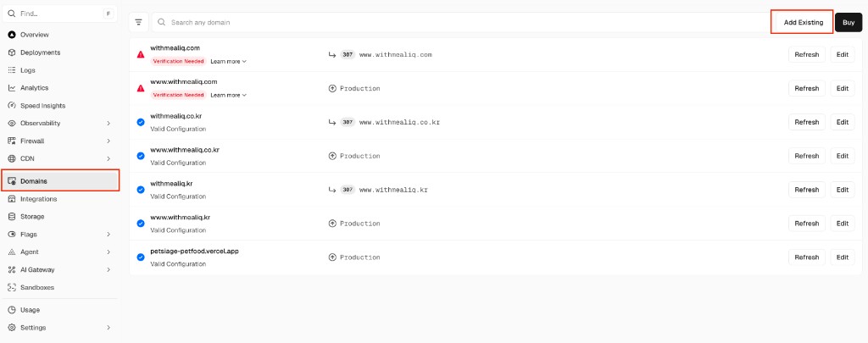Click the red warning icon for withmealiq.com
Screen dimensions: 868x343
pyautogui.click(x=141, y=54)
